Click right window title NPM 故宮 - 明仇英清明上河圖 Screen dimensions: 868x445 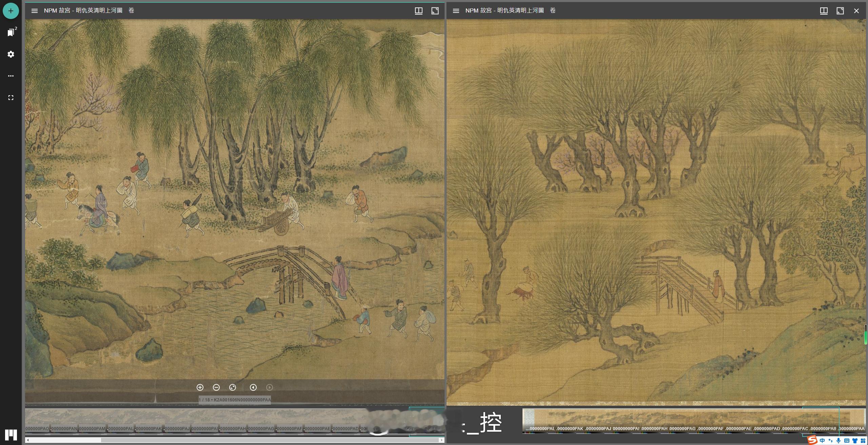click(x=511, y=11)
